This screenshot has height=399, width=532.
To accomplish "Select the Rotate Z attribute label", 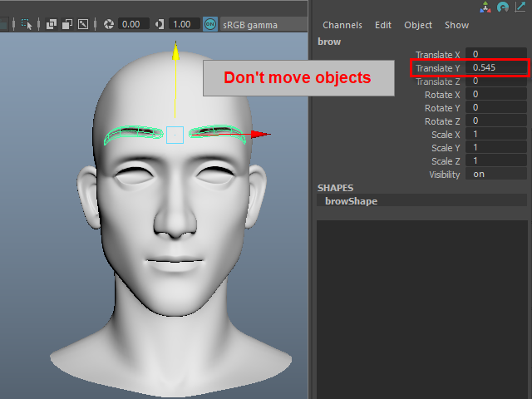I will click(442, 121).
